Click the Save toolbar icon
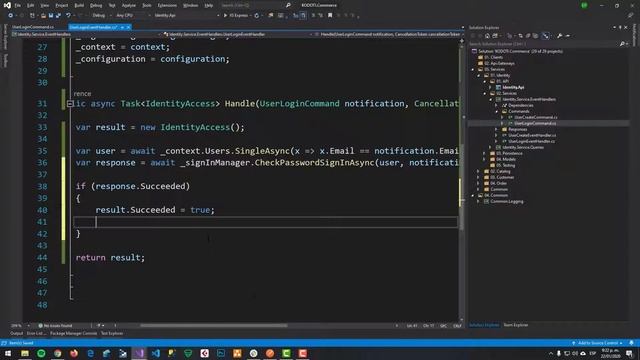Viewport: 640px width, 360px height. pos(51,16)
